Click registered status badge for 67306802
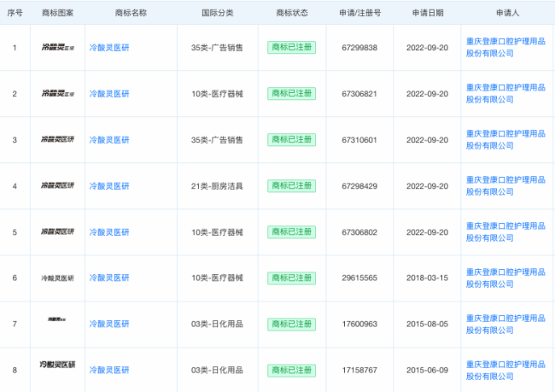Image resolution: width=555 pixels, height=392 pixels. pos(291,232)
